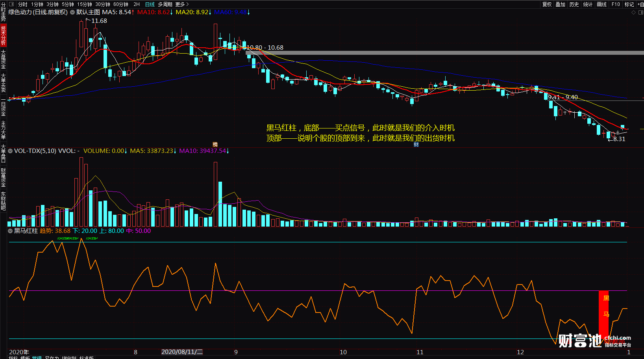Image resolution: width=644 pixels, height=359 pixels.
Task: Switch to 60分钟 chart period
Action: tap(121, 4)
